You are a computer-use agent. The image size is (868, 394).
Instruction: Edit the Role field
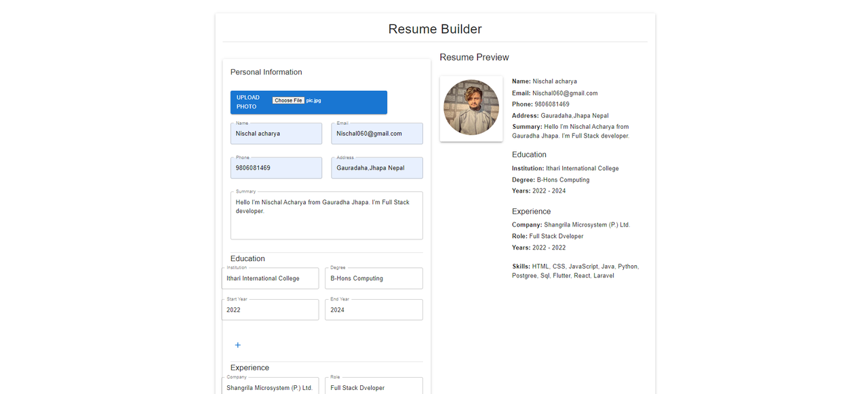[x=374, y=386]
